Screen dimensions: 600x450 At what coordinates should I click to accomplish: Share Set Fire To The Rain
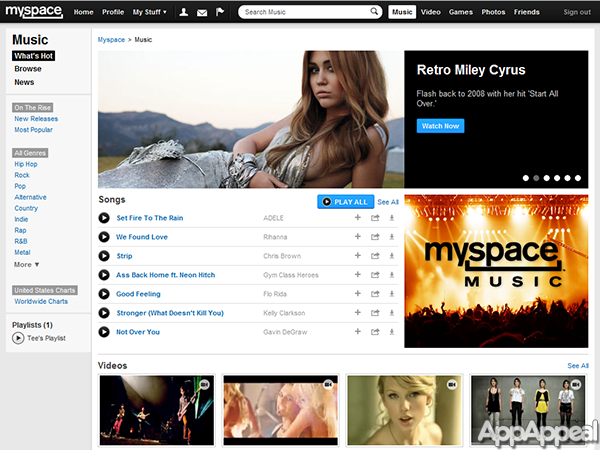click(x=375, y=218)
